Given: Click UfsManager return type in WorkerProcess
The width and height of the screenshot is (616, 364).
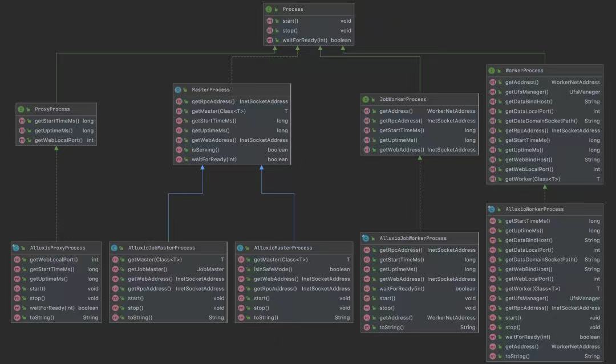Looking at the screenshot, I should click(x=585, y=92).
